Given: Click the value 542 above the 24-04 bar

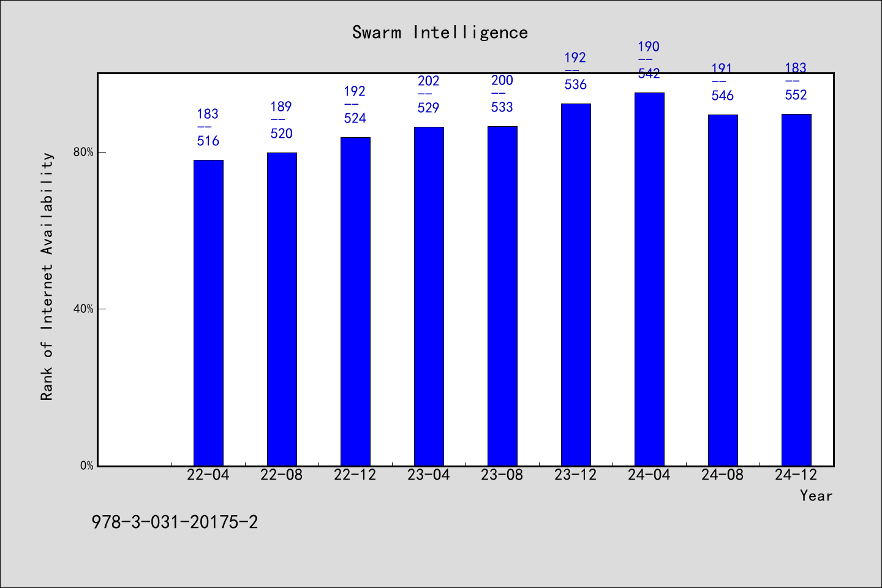Looking at the screenshot, I should (x=649, y=73).
